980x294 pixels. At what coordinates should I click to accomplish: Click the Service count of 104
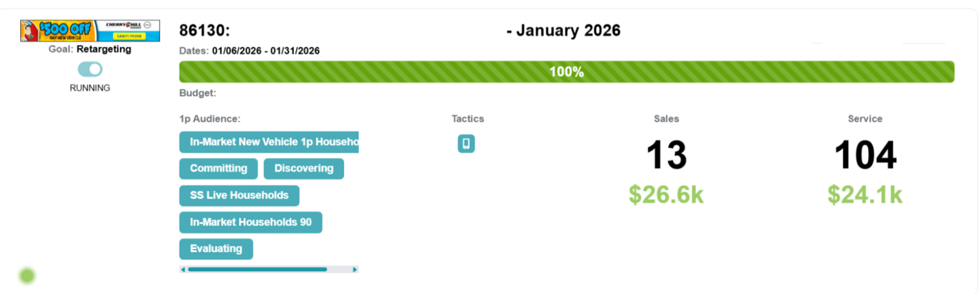pyautogui.click(x=865, y=155)
